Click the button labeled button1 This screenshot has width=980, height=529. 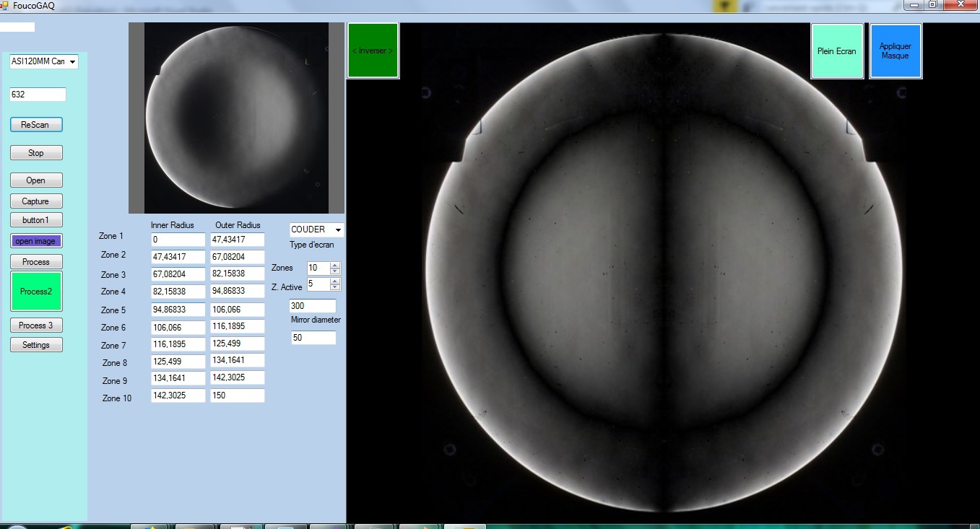tap(36, 220)
